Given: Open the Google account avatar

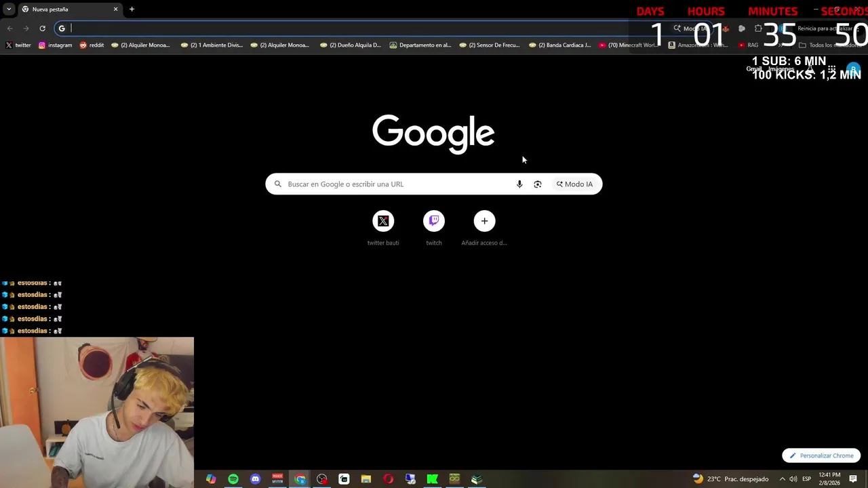Looking at the screenshot, I should click(853, 70).
